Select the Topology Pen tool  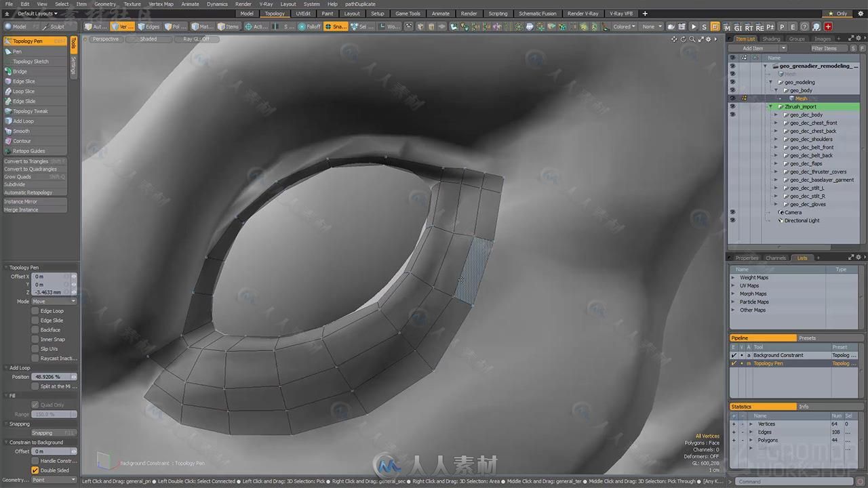[35, 41]
